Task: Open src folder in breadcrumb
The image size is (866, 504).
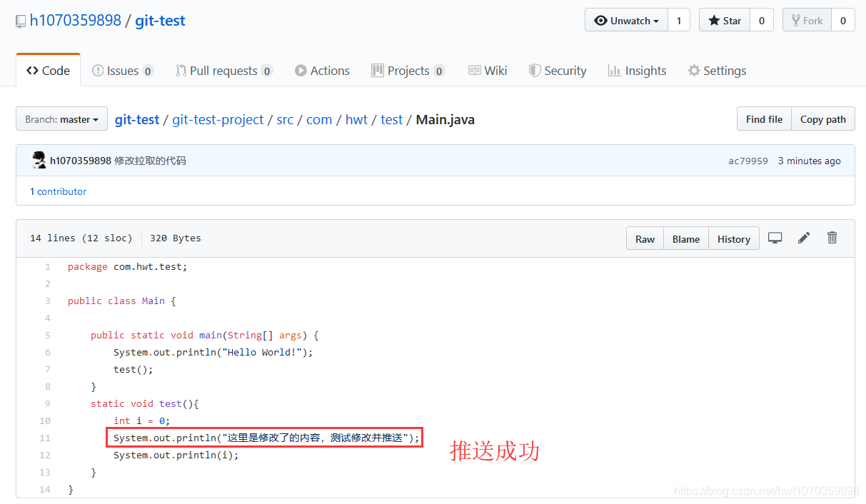Action: tap(285, 119)
